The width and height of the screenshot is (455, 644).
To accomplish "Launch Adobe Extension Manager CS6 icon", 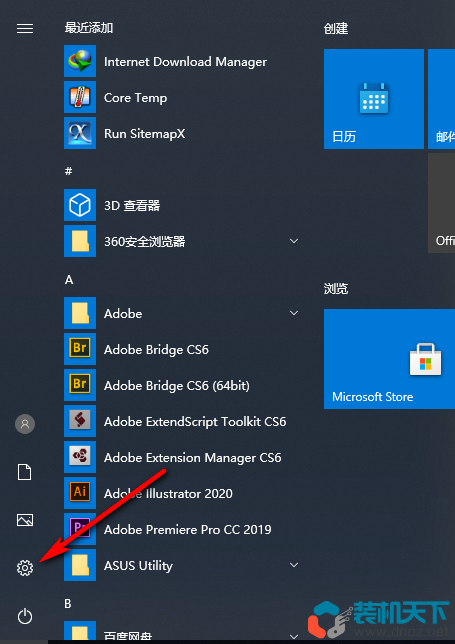I will tap(80, 457).
